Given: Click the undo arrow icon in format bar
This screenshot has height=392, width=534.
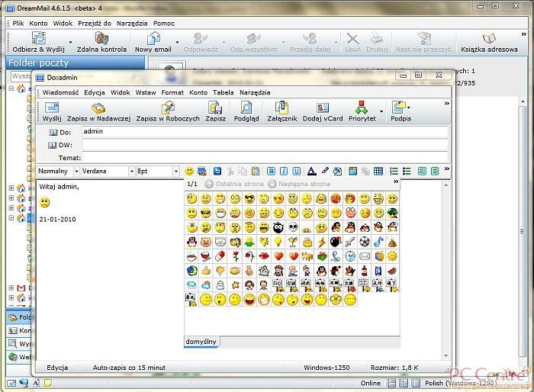Looking at the screenshot, I should click(x=217, y=171).
